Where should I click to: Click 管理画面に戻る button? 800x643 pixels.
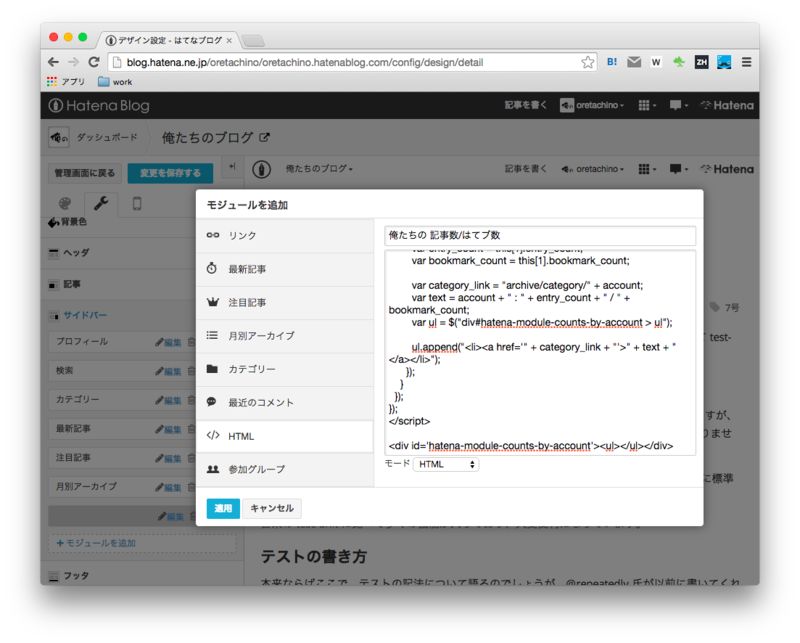click(x=85, y=173)
